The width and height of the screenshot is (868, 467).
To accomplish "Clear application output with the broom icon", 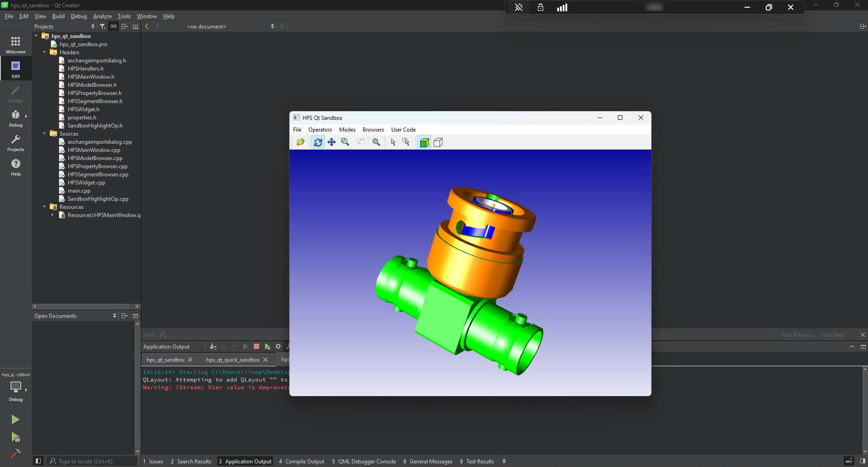I will tap(213, 347).
